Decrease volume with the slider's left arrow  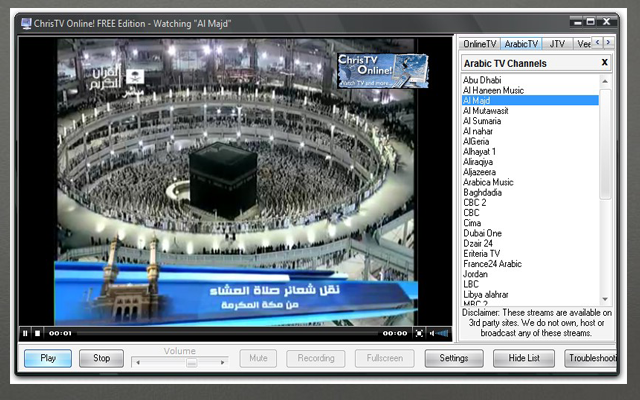pyautogui.click(x=138, y=362)
